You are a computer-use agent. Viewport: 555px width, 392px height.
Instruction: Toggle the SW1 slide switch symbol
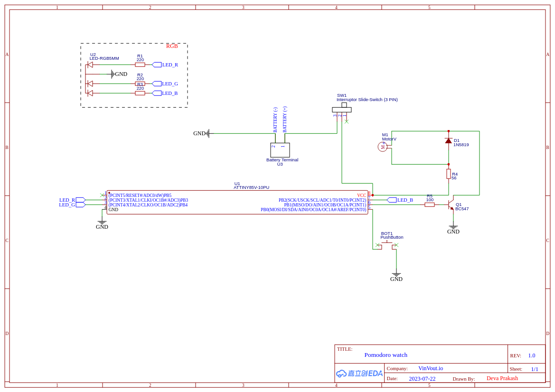(x=341, y=109)
